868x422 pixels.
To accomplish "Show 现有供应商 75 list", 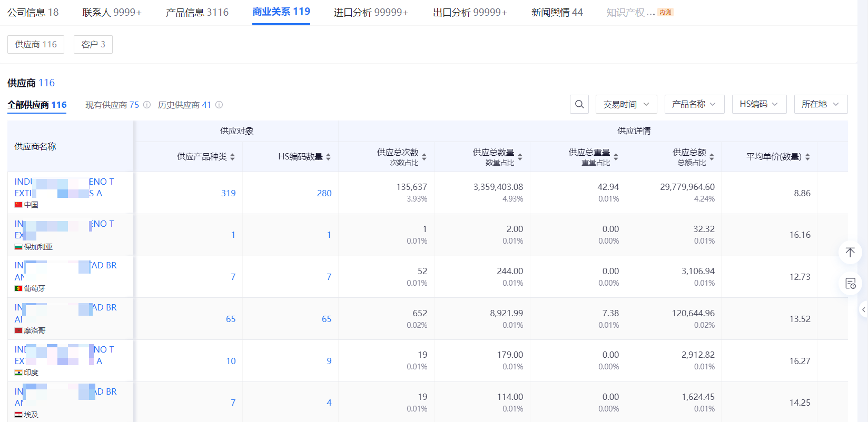I will click(x=112, y=105).
